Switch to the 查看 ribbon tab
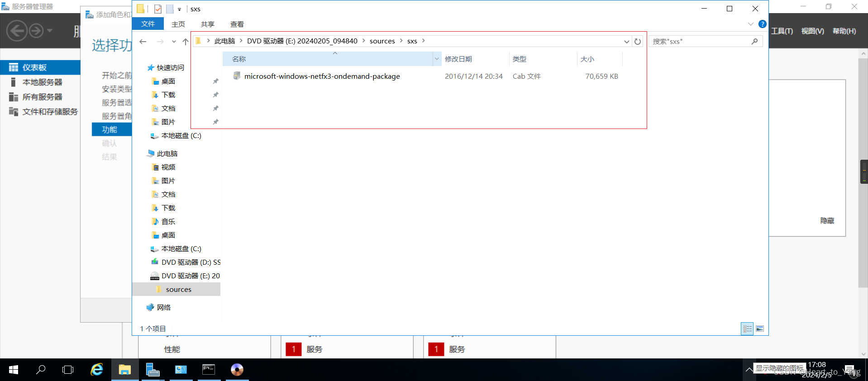Viewport: 868px width, 381px height. [x=237, y=24]
